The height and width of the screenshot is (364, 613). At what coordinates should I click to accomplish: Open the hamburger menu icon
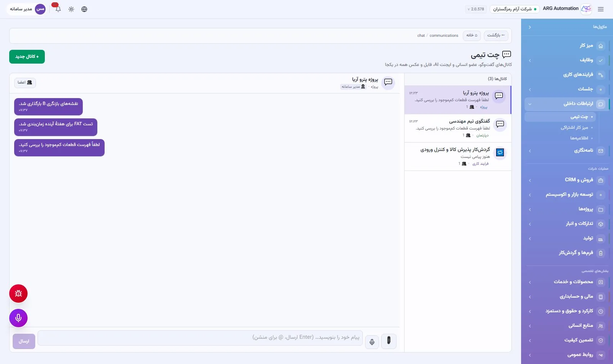(x=601, y=9)
